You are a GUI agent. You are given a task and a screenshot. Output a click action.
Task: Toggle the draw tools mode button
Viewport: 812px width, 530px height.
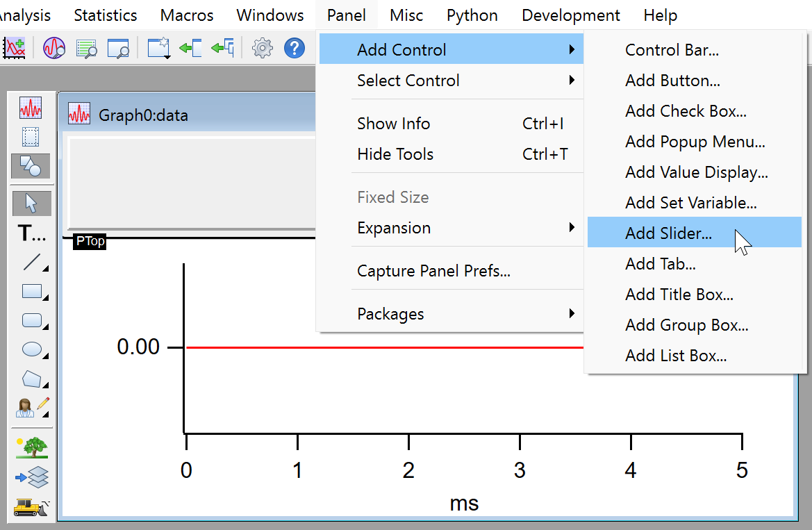click(31, 165)
